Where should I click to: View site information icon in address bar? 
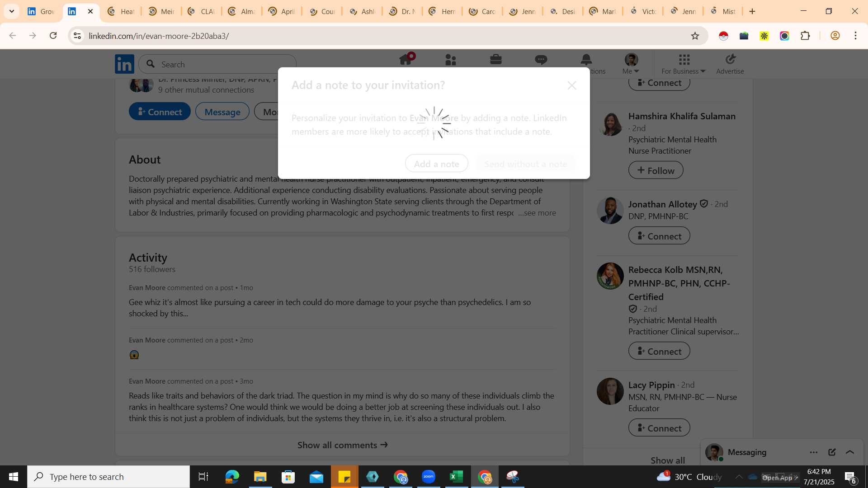[x=77, y=36]
